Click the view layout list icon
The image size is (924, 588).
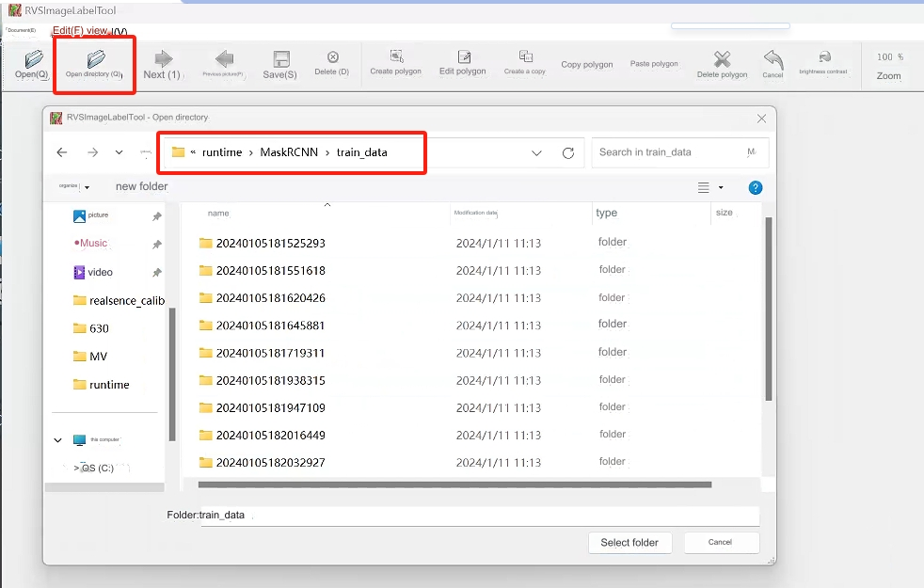tap(704, 187)
